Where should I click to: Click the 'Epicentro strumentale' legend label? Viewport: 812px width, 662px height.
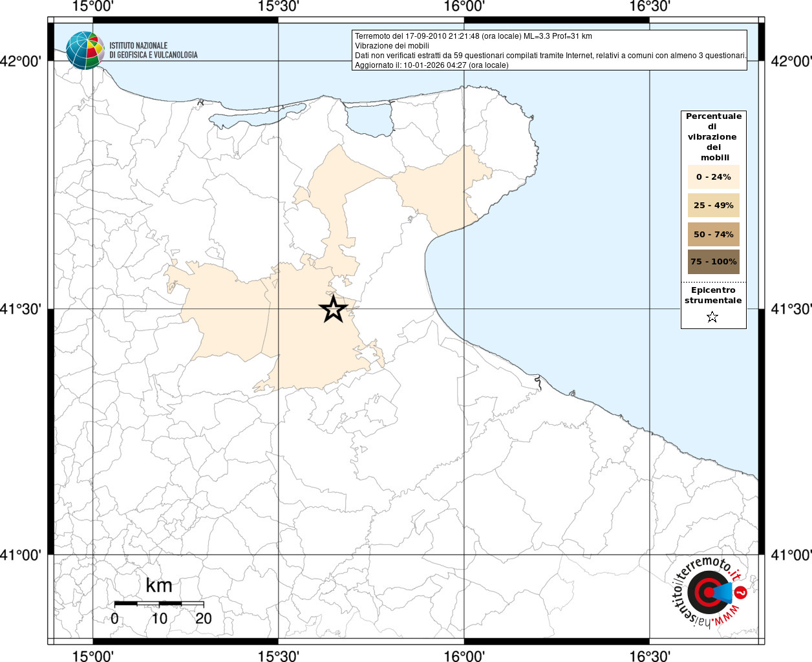713,295
